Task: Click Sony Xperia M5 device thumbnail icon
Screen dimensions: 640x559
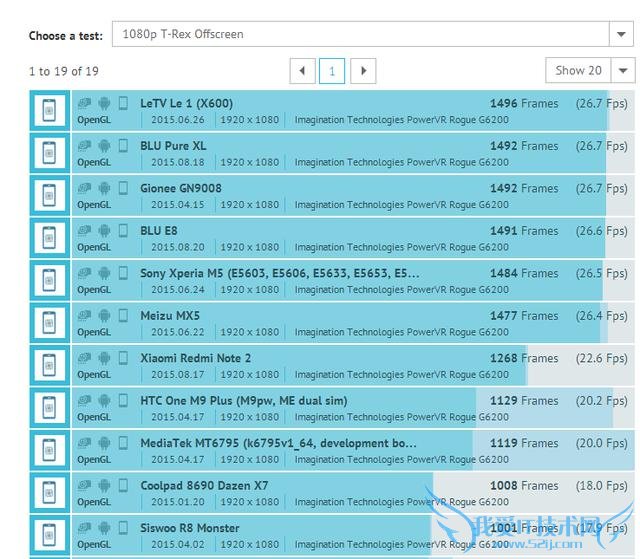Action: tap(50, 280)
